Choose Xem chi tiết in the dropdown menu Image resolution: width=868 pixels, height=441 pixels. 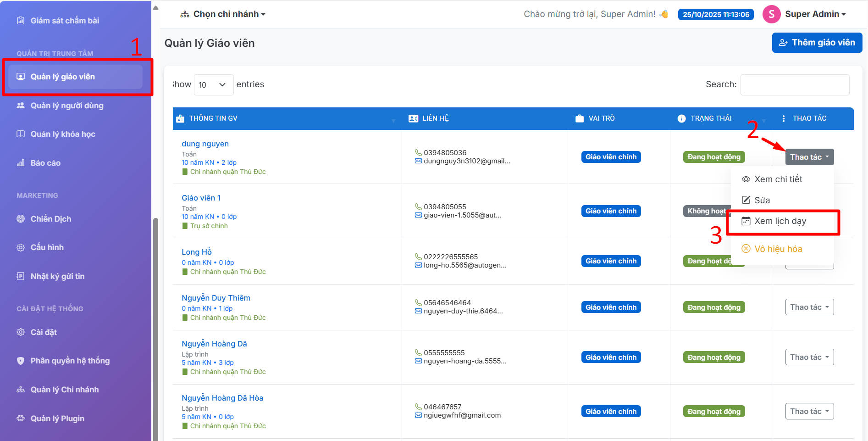[x=778, y=179]
